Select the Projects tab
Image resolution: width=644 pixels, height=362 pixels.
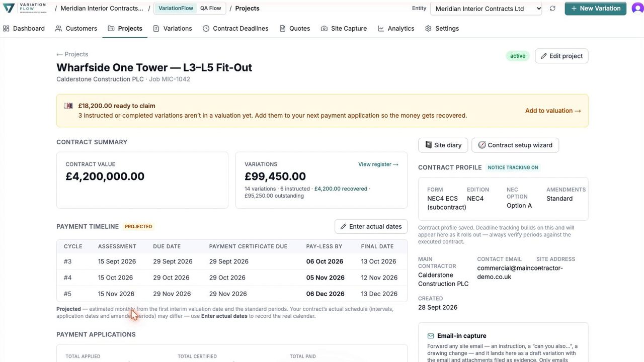pos(125,29)
